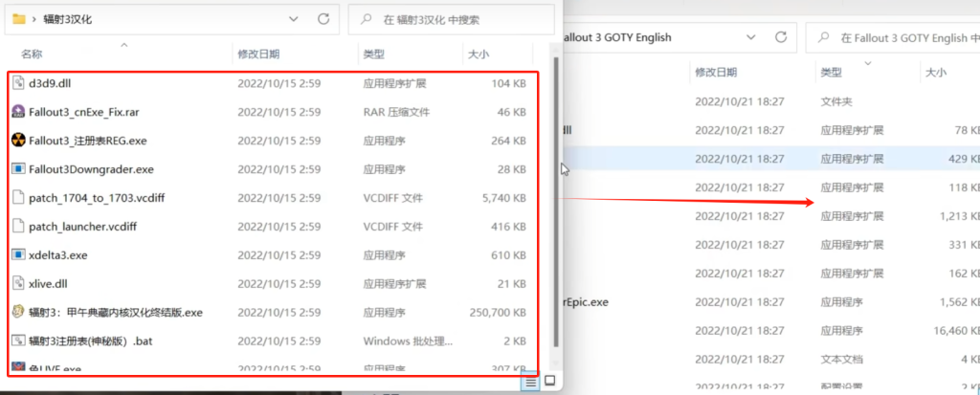Select file name 辐射3注册表(神秘版).bat

click(91, 341)
